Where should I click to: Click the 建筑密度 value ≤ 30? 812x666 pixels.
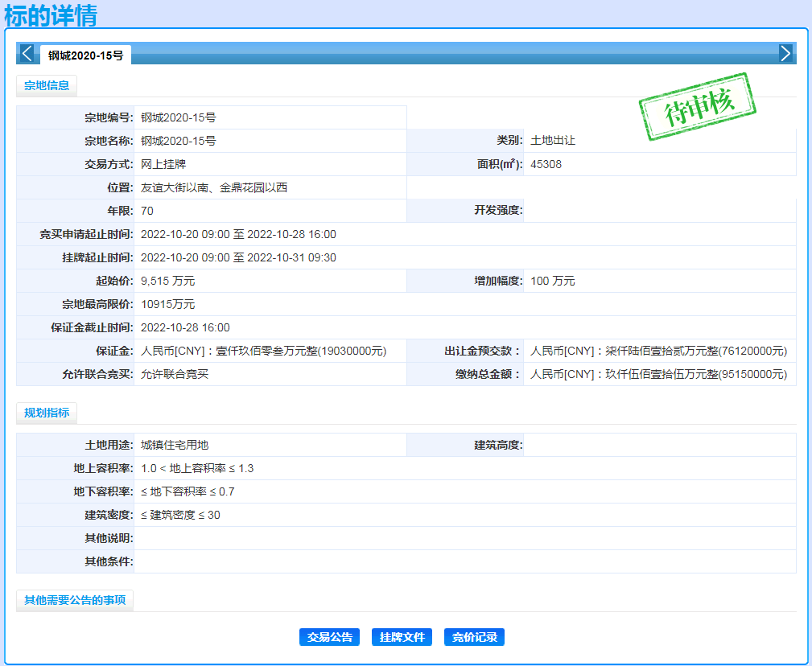click(x=180, y=514)
